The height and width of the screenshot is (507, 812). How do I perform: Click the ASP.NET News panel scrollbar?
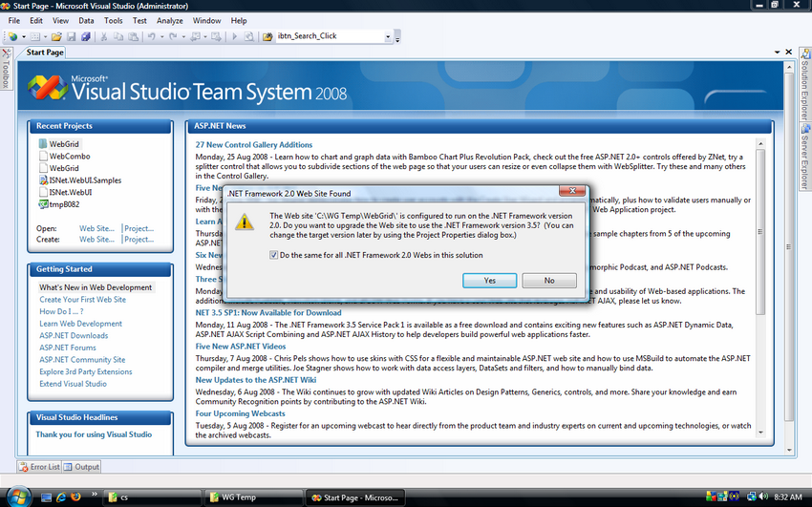pos(760,287)
